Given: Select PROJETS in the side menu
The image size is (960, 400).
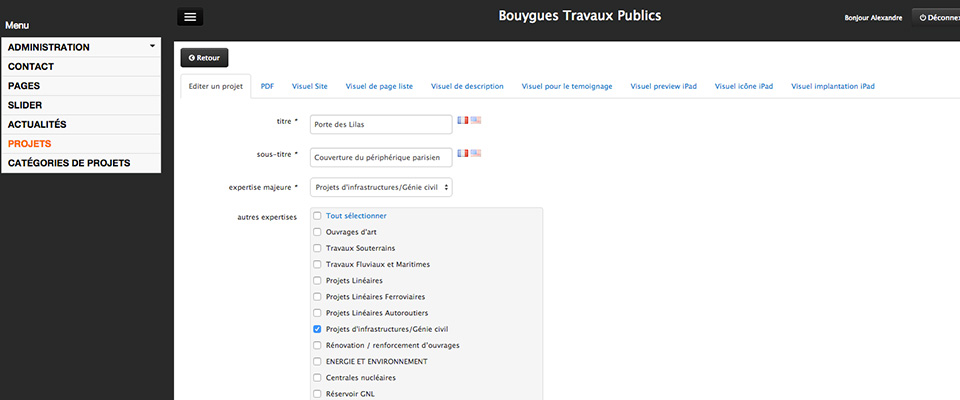Looking at the screenshot, I should click(81, 144).
